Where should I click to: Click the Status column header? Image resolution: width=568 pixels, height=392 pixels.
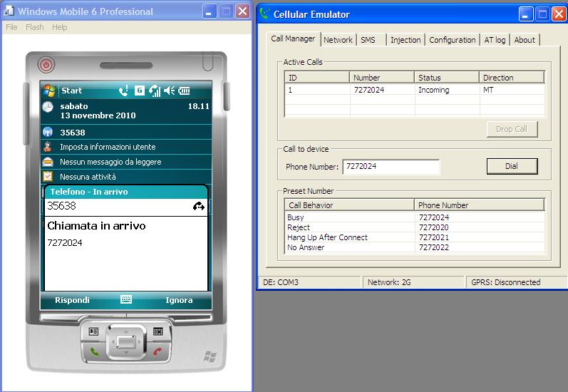(x=447, y=78)
